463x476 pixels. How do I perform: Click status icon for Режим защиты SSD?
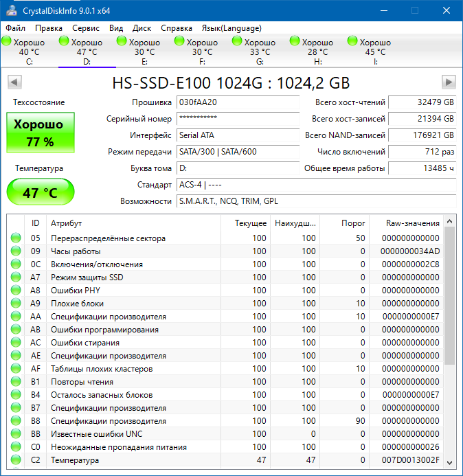(x=16, y=277)
